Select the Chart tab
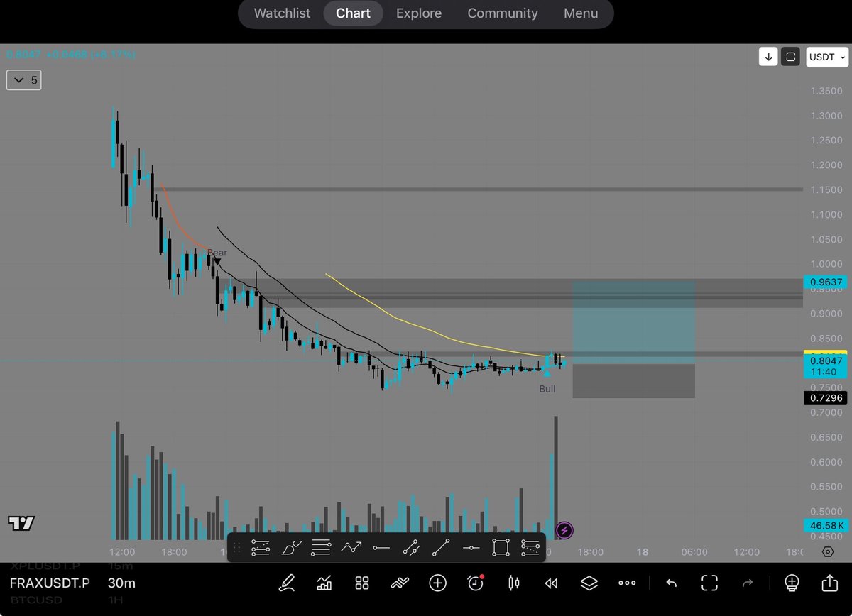The image size is (852, 616). pos(353,13)
